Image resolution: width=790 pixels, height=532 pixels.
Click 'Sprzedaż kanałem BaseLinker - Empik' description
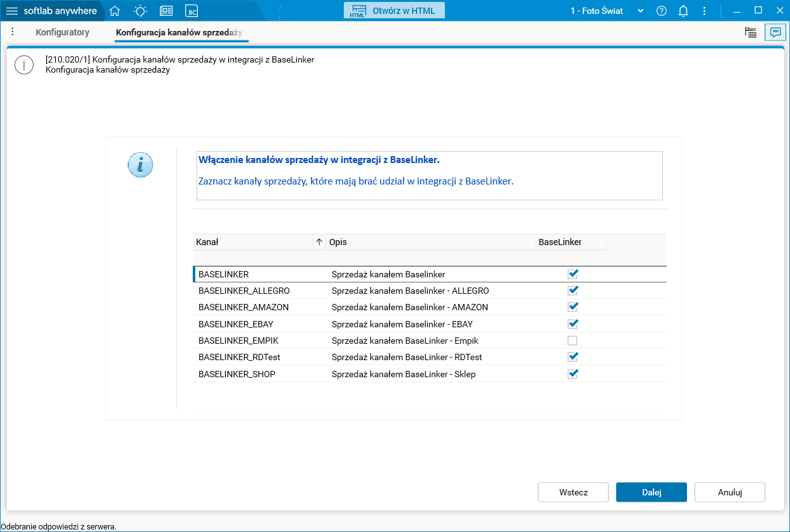click(x=405, y=341)
